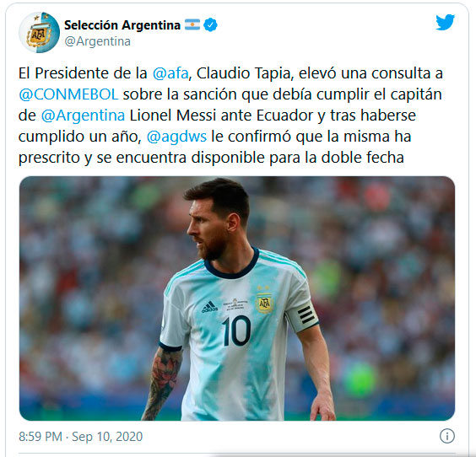Image resolution: width=476 pixels, height=457 pixels.
Task: Open the 8:59 PM timestamp link
Action: [41, 437]
